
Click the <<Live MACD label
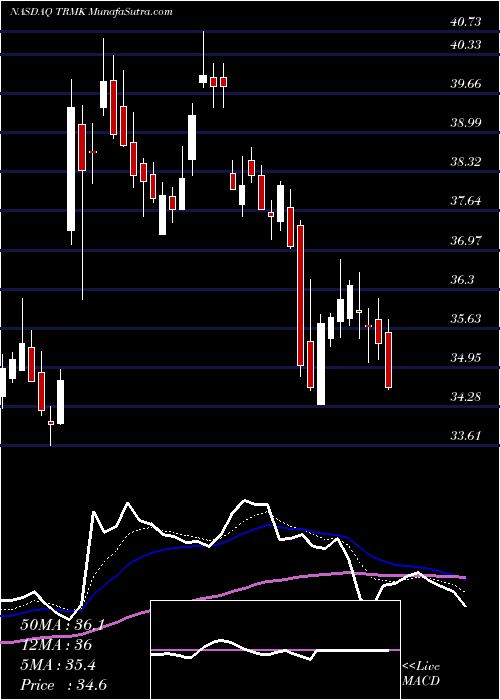tap(421, 674)
